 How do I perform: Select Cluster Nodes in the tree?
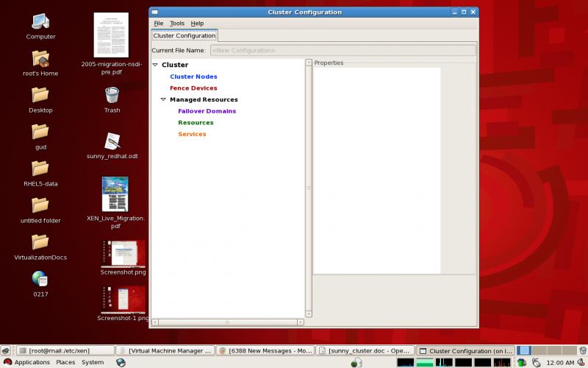pos(193,77)
